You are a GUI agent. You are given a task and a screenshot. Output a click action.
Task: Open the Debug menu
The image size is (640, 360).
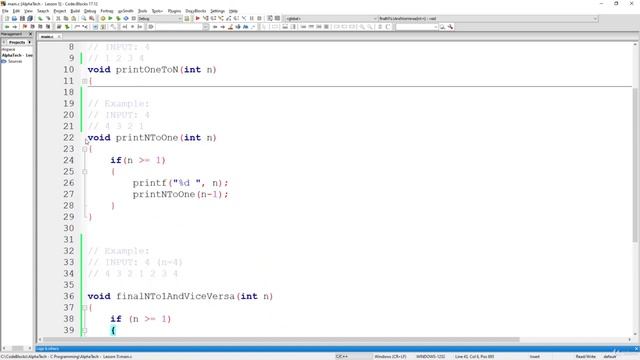click(90, 11)
